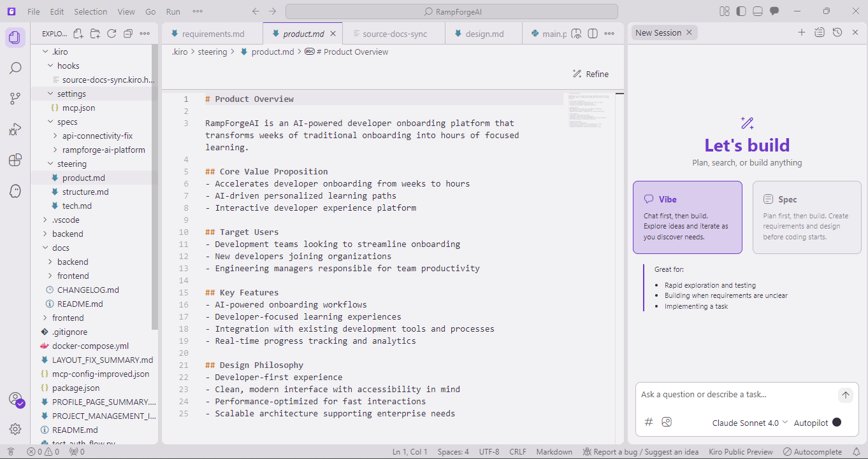This screenshot has width=868, height=459.
Task: Open the File menu
Action: pyautogui.click(x=34, y=11)
